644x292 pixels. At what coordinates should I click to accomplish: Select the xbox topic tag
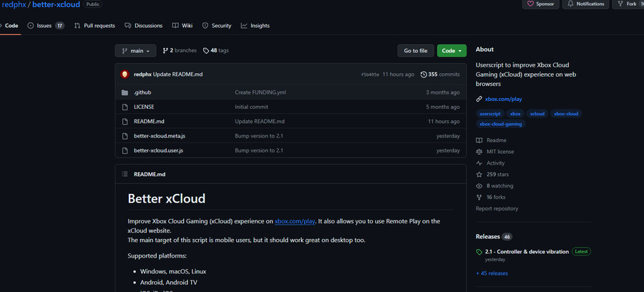(515, 114)
